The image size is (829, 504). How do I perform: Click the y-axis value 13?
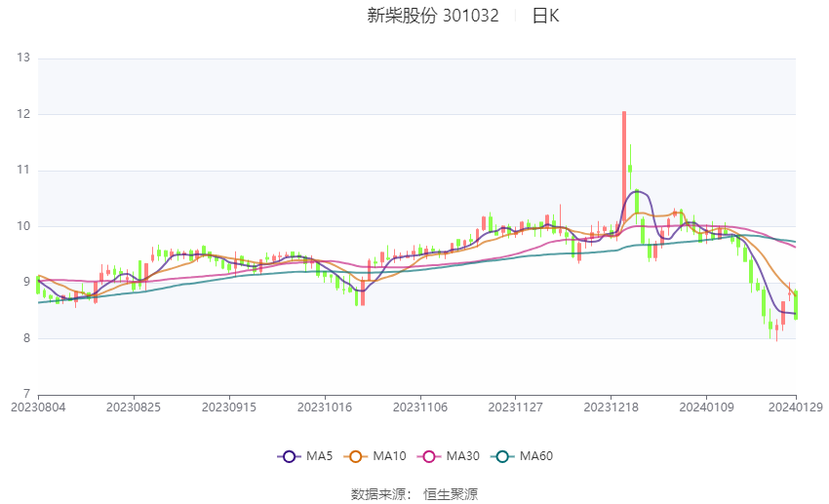tap(23, 58)
